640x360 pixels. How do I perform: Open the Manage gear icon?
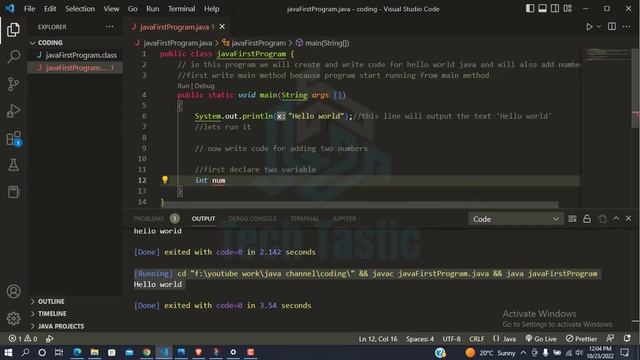tap(13, 318)
